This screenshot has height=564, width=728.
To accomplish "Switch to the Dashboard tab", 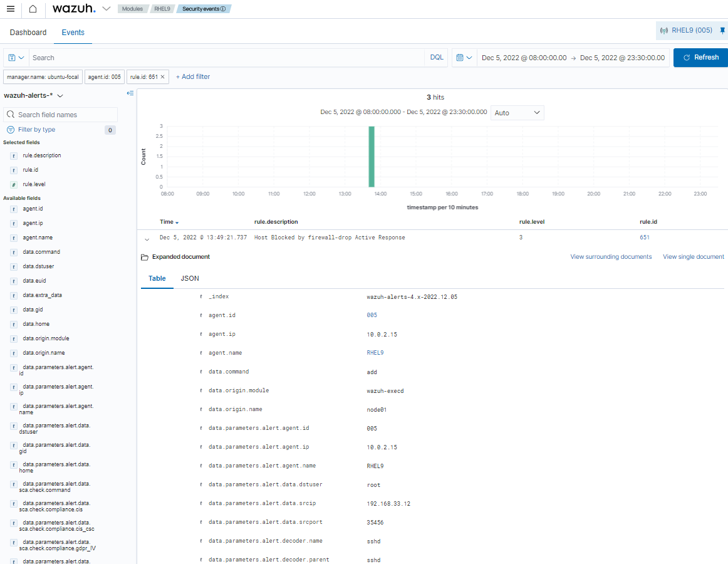I will [28, 33].
